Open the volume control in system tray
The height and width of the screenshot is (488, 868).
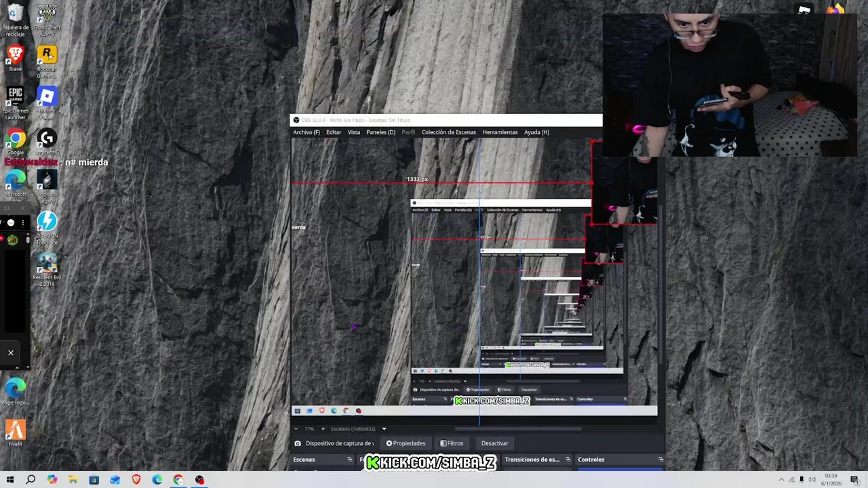(812, 480)
